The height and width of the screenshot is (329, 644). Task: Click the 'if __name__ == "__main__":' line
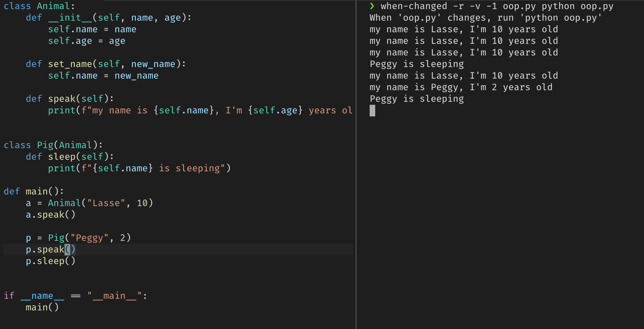click(75, 296)
